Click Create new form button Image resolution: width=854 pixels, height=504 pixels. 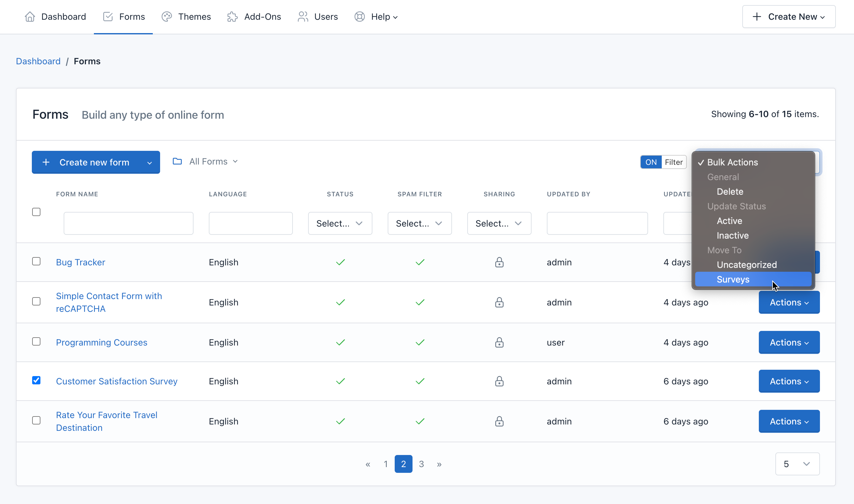[95, 161]
